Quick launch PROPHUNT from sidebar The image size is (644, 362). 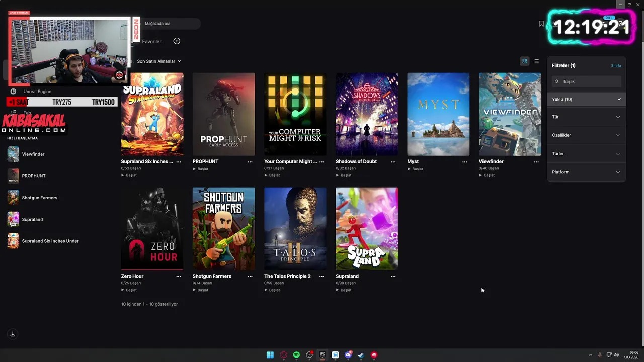pos(33,176)
